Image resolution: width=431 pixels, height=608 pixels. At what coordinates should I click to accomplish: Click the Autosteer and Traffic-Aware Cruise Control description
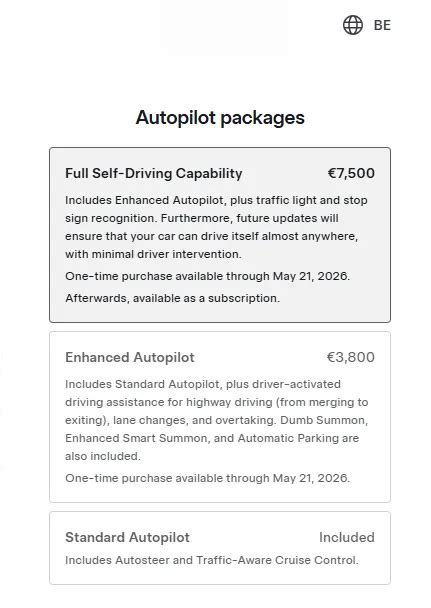pyautogui.click(x=212, y=560)
